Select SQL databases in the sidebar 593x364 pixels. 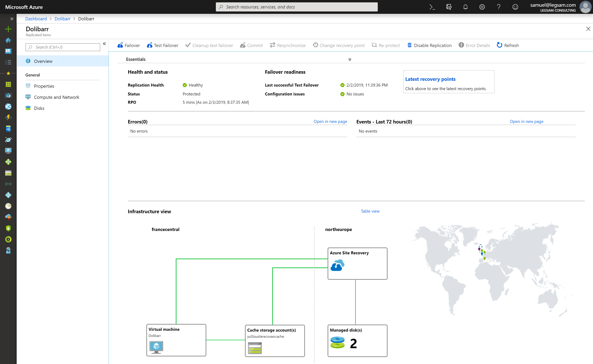(8, 128)
